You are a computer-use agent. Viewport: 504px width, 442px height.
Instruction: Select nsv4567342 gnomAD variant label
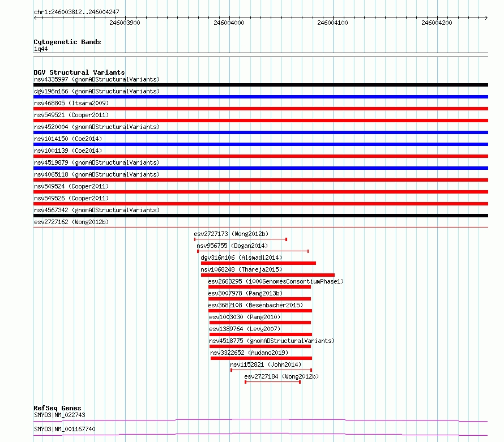coord(97,210)
